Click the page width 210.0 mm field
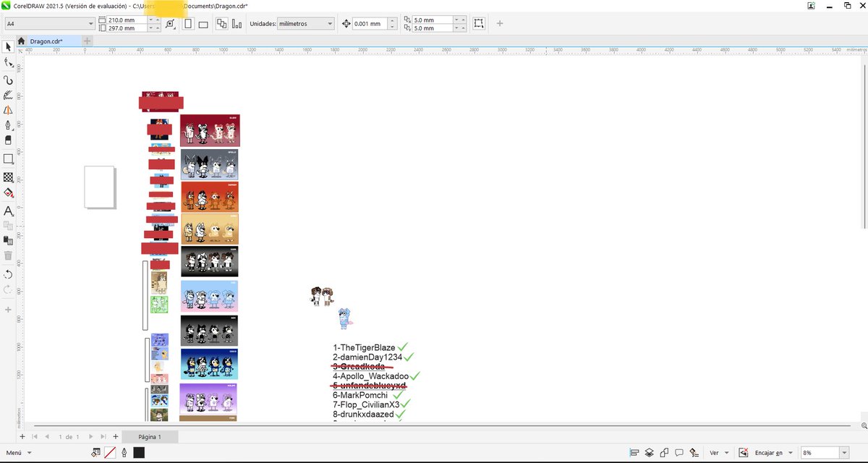 126,19
